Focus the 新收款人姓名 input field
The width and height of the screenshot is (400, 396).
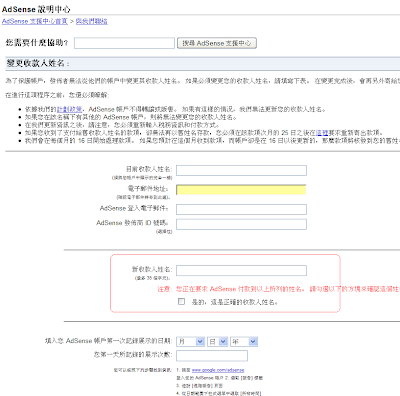click(x=241, y=270)
